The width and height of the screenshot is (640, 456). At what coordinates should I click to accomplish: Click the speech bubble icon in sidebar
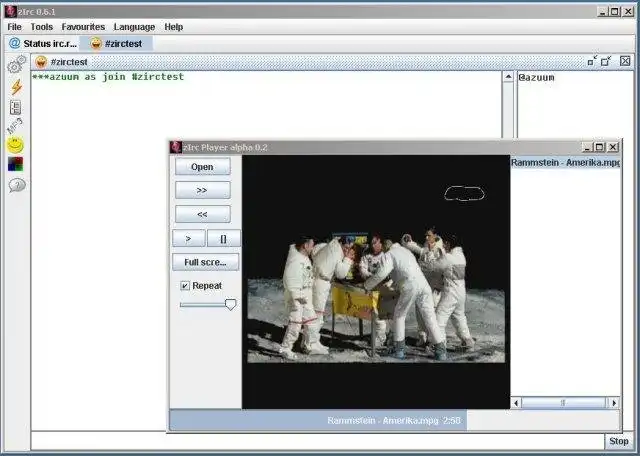(x=17, y=185)
